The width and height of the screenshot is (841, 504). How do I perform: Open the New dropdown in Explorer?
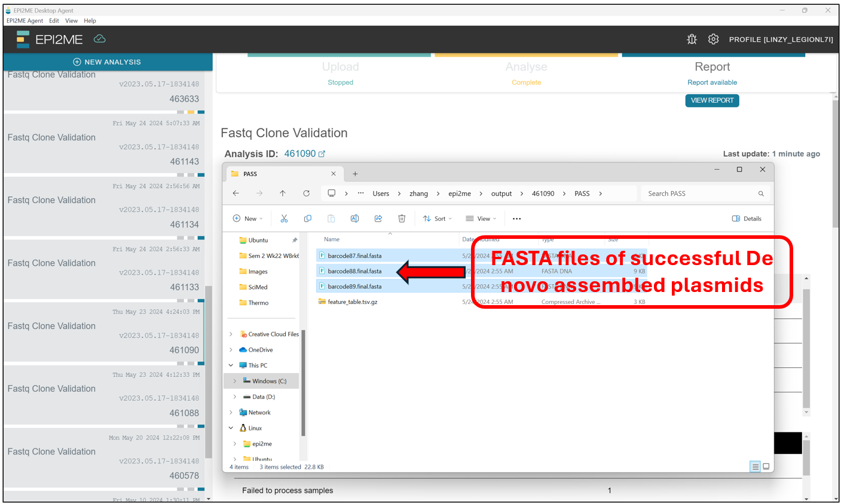tap(247, 219)
